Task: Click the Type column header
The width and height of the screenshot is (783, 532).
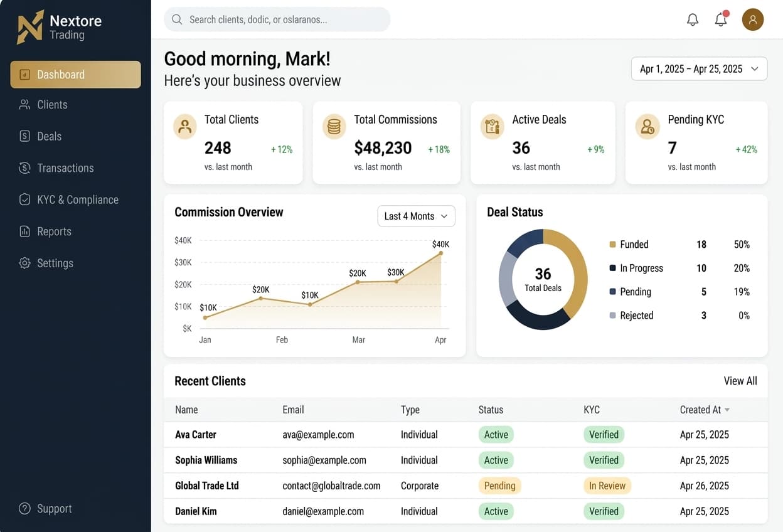Action: (410, 410)
